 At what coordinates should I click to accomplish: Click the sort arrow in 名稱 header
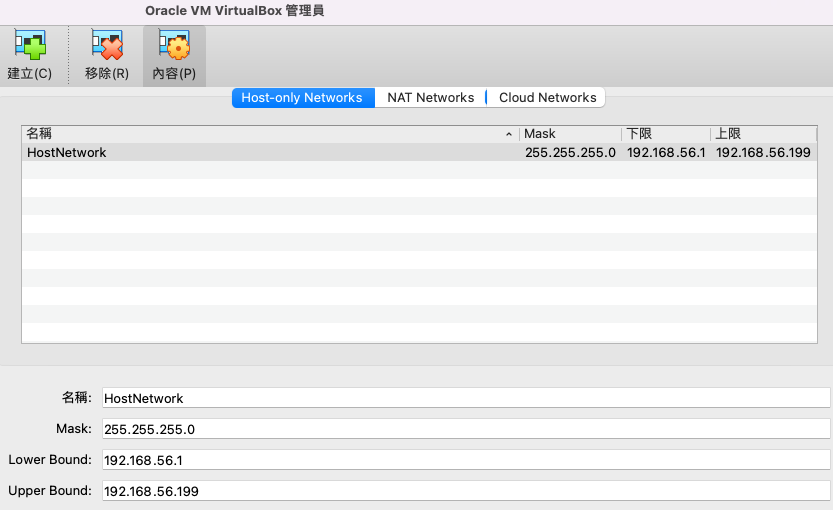point(509,134)
